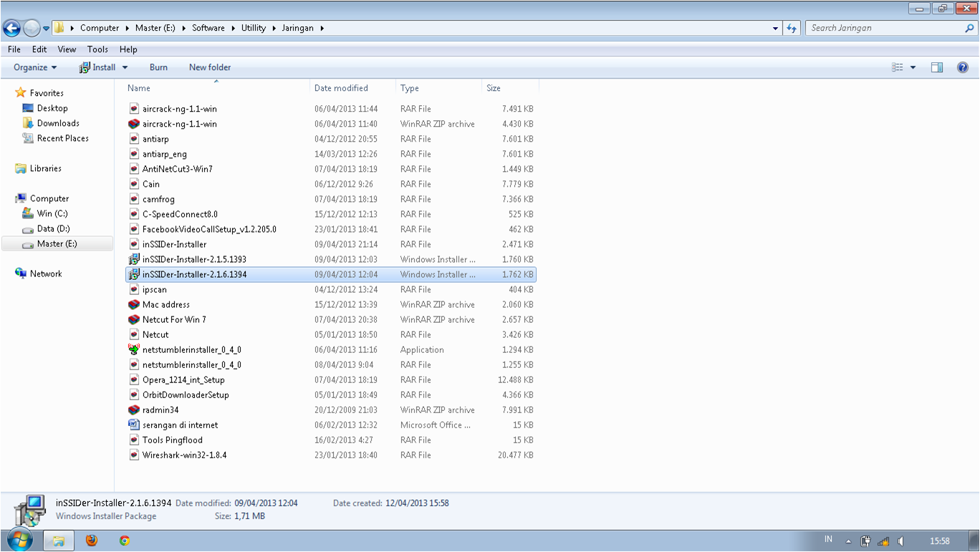Click the Utillity breadcrumb in the address bar
Viewport: 980px width, 552px height.
pos(254,28)
